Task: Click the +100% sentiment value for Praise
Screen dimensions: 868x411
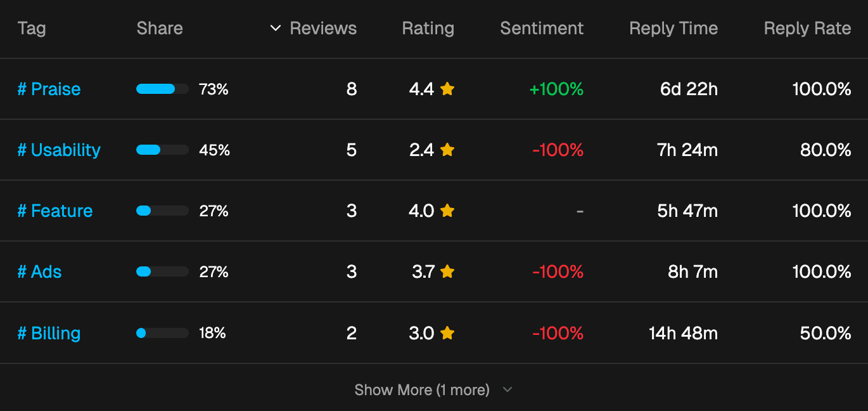Action: click(556, 89)
